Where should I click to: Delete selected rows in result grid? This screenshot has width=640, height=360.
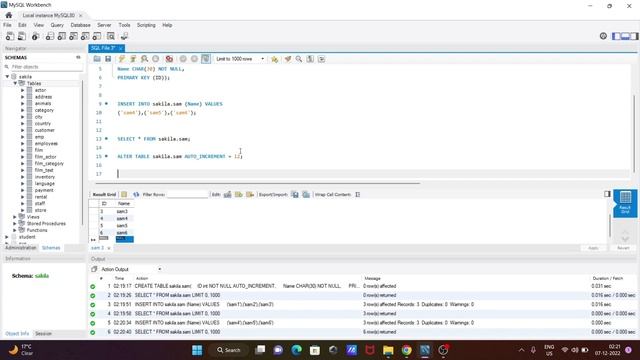(x=250, y=194)
